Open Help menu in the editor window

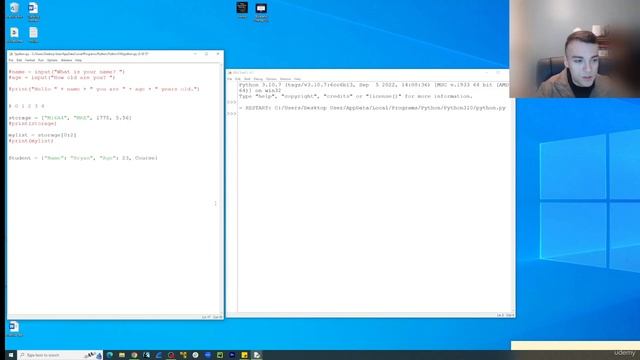pyautogui.click(x=78, y=60)
